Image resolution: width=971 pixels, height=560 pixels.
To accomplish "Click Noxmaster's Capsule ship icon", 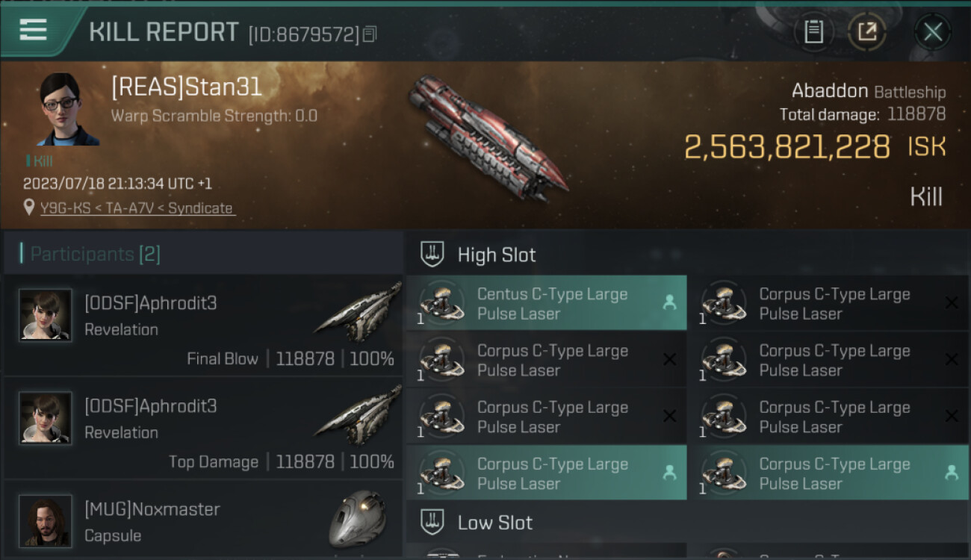I will [357, 519].
